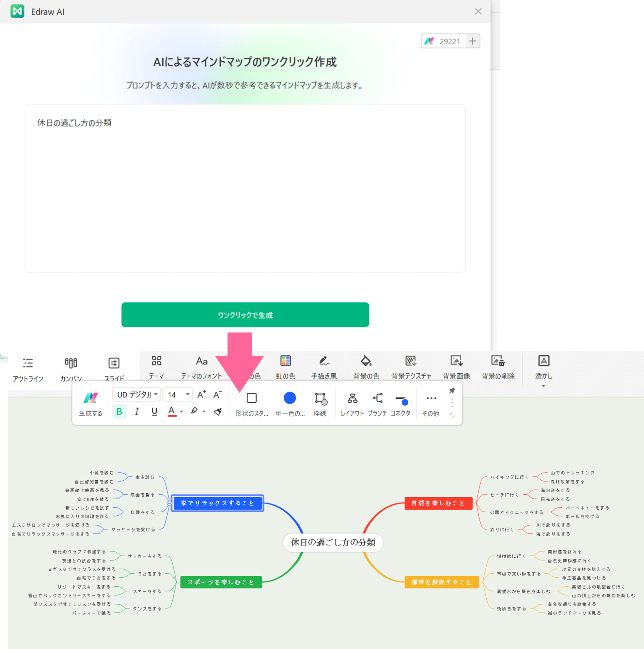Image resolution: width=644 pixels, height=649 pixels.
Task: Click the floating toolbar collapse corner icon
Action: pyautogui.click(x=452, y=415)
